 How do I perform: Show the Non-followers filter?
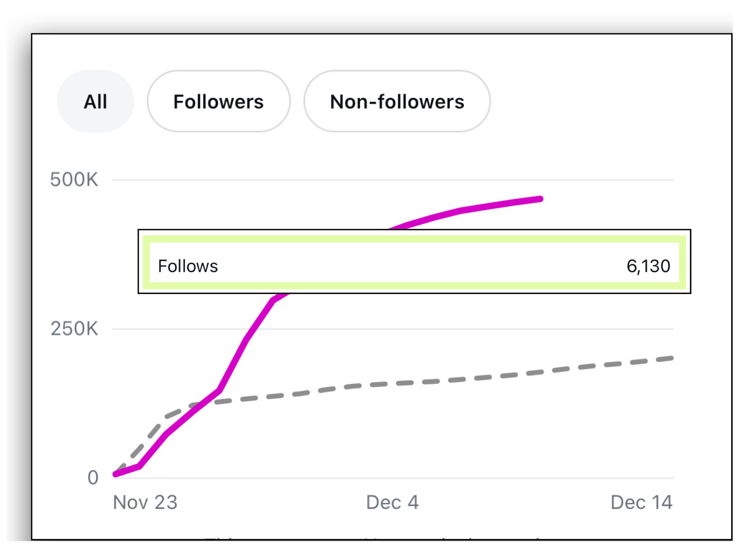pyautogui.click(x=397, y=101)
